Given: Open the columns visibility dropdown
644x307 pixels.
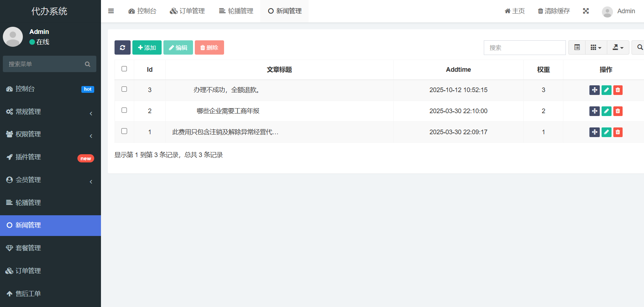Looking at the screenshot, I should [x=596, y=47].
